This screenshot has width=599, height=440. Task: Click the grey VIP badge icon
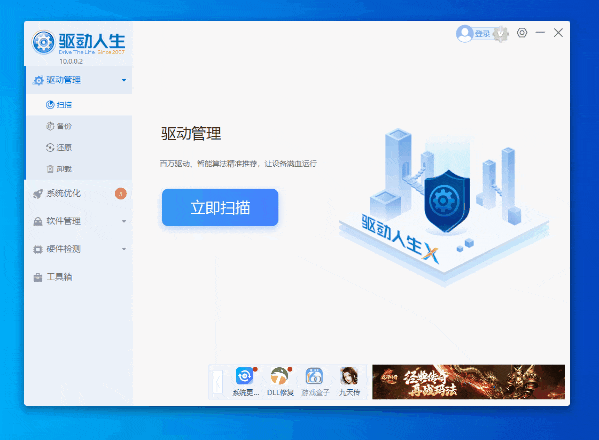tap(501, 34)
